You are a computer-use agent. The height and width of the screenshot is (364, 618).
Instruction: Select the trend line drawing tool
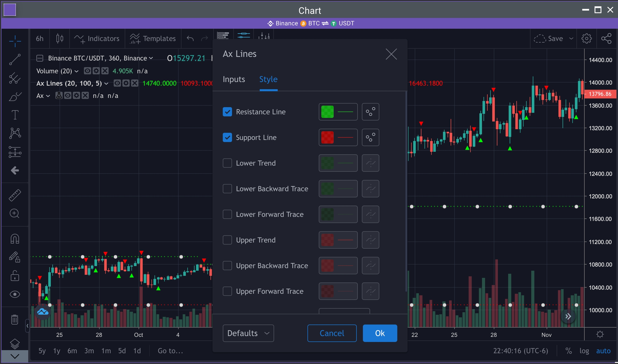(x=15, y=60)
